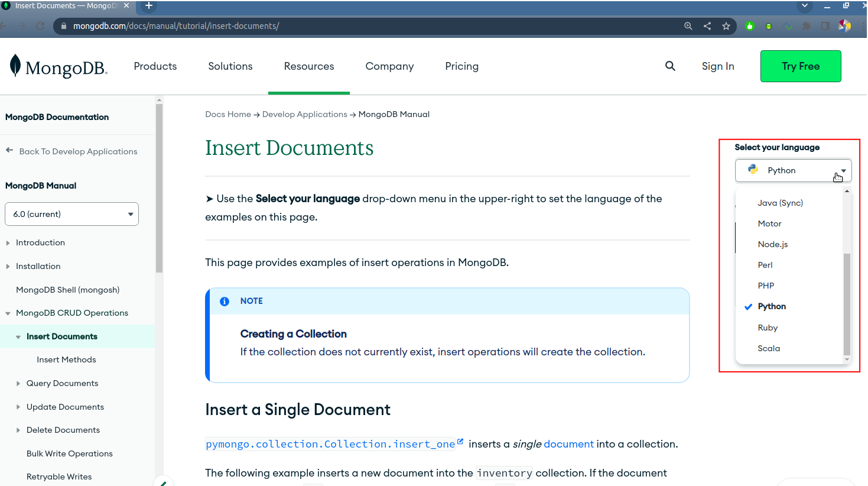Click the browser zoom magnifier icon
This screenshot has width=868, height=486.
pyautogui.click(x=688, y=26)
